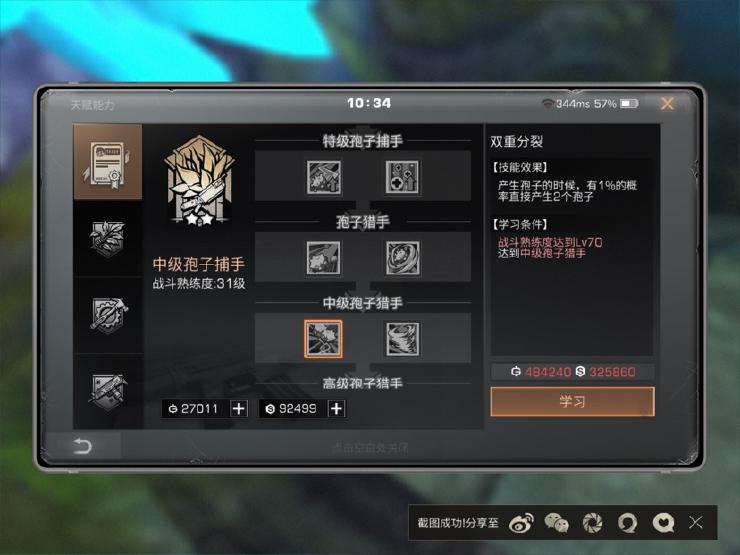Share screenshot to WeChat Moments shutter icon
Screen dimensions: 740x555
pos(592,523)
